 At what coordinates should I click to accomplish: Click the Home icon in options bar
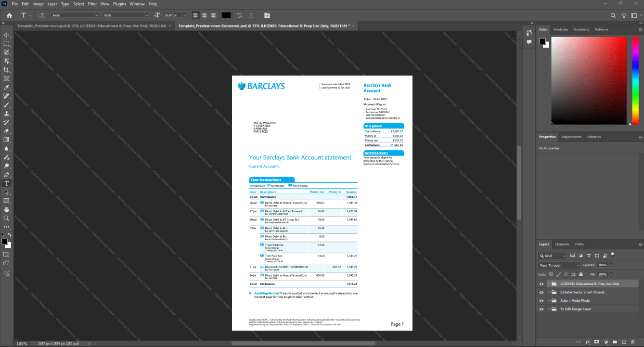point(9,15)
